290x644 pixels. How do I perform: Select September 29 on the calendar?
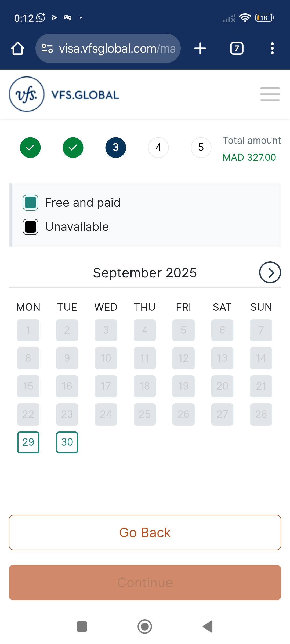tap(28, 442)
